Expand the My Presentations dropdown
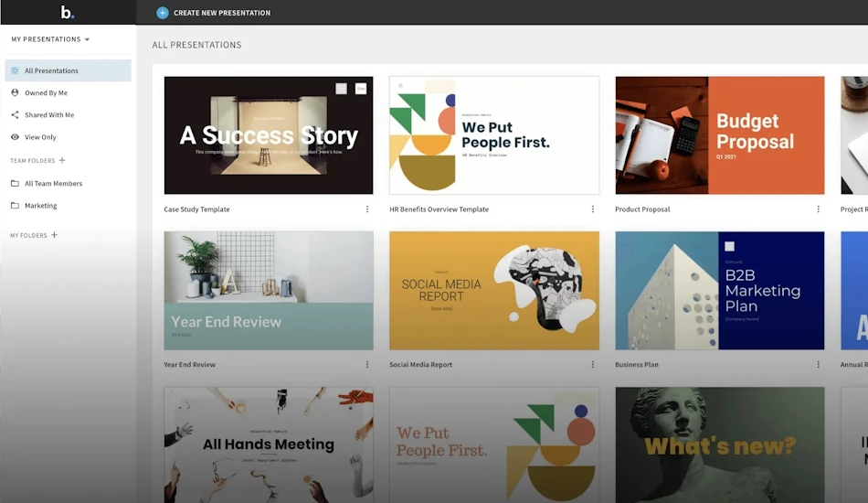 [x=50, y=39]
